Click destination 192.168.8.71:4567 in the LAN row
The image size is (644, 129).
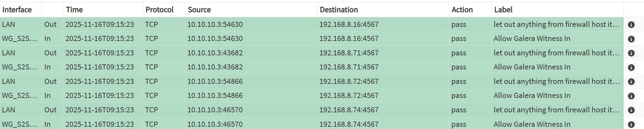click(349, 53)
